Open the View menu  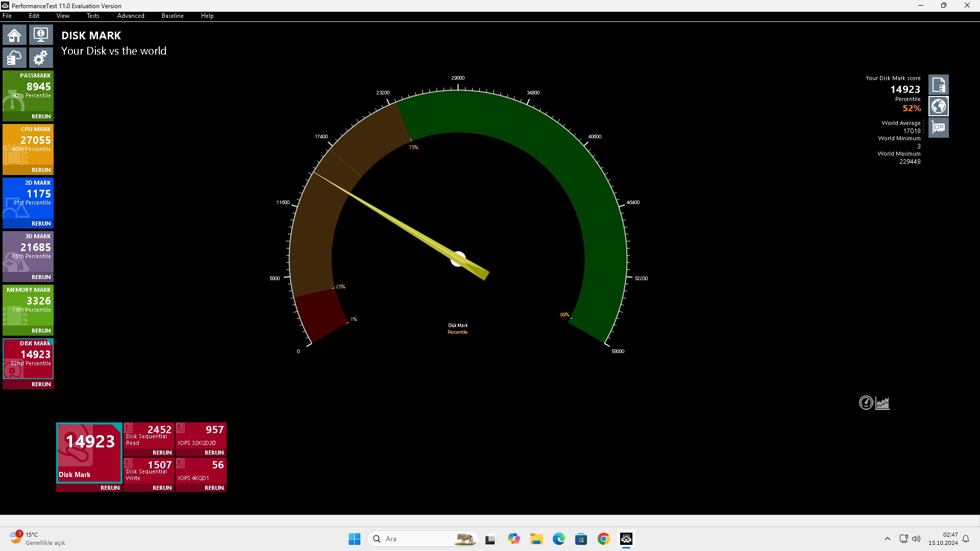click(63, 16)
